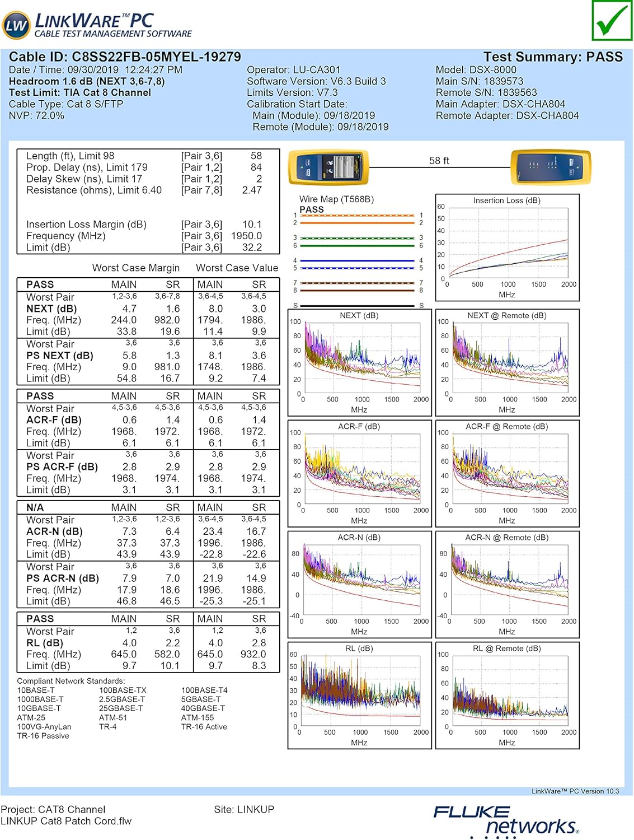This screenshot has height=840, width=634.
Task: Click the RL (dB) graph
Action: pyautogui.click(x=359, y=695)
